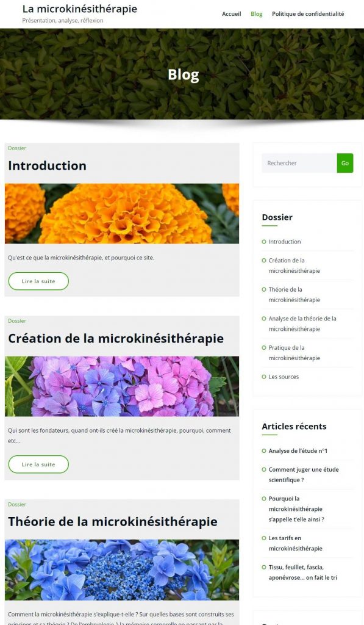Click the pink hydrangea thumbnail image
This screenshot has height=625, width=364.
[x=122, y=386]
